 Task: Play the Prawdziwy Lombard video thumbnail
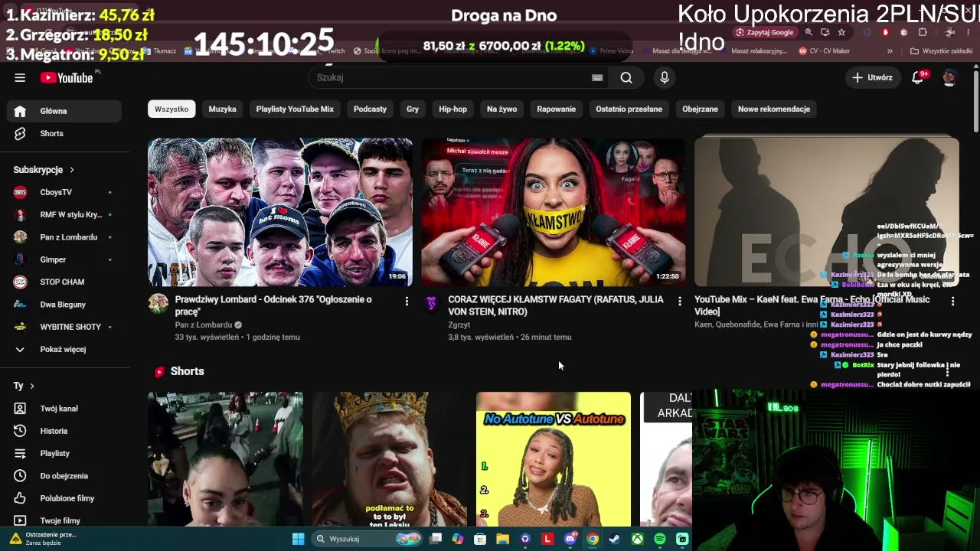tap(280, 212)
